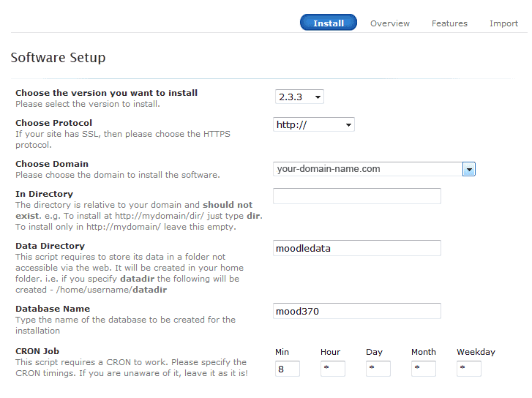Image resolution: width=532 pixels, height=398 pixels.
Task: Switch to the Overview tab
Action: [390, 23]
